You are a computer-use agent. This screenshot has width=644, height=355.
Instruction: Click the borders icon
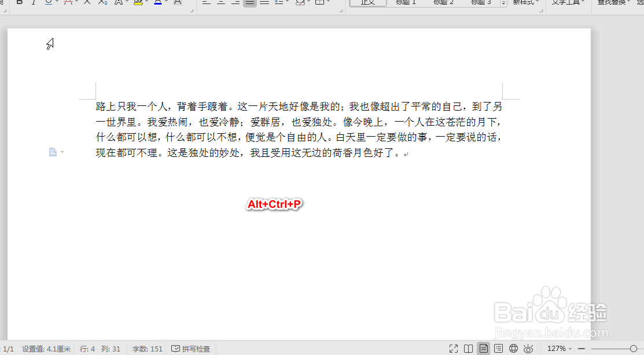click(x=319, y=2)
